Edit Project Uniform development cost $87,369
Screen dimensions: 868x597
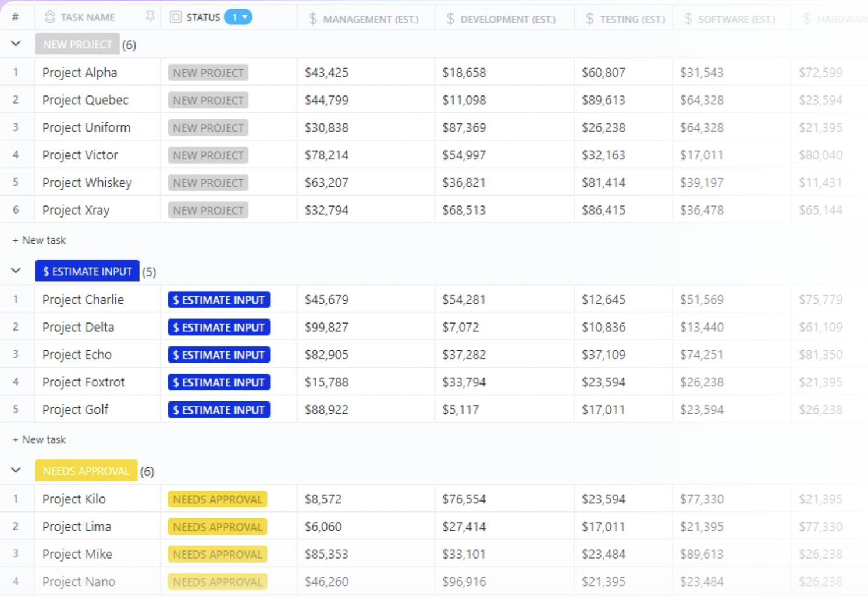pyautogui.click(x=464, y=127)
